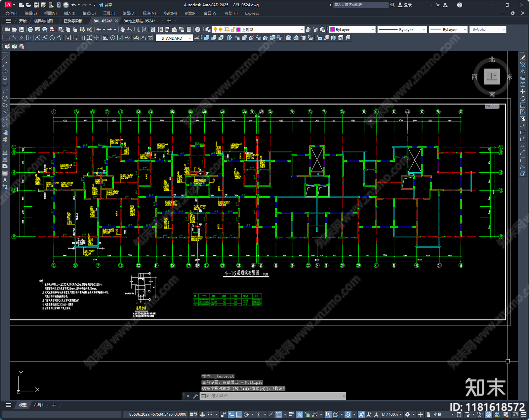
Task: Open the QuickCalc calculator icon
Action: [188, 29]
